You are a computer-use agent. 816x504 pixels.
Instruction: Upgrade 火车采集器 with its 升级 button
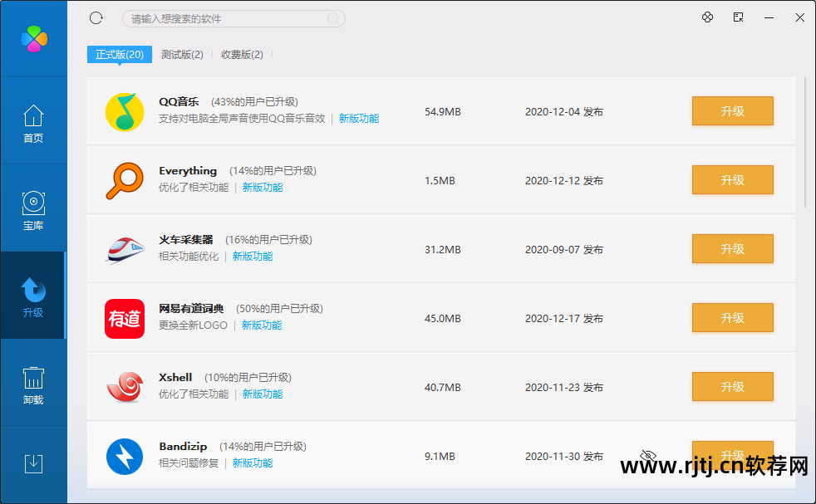[732, 248]
